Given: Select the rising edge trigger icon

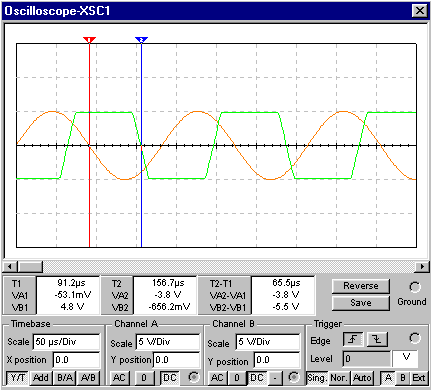Looking at the screenshot, I should (x=353, y=340).
